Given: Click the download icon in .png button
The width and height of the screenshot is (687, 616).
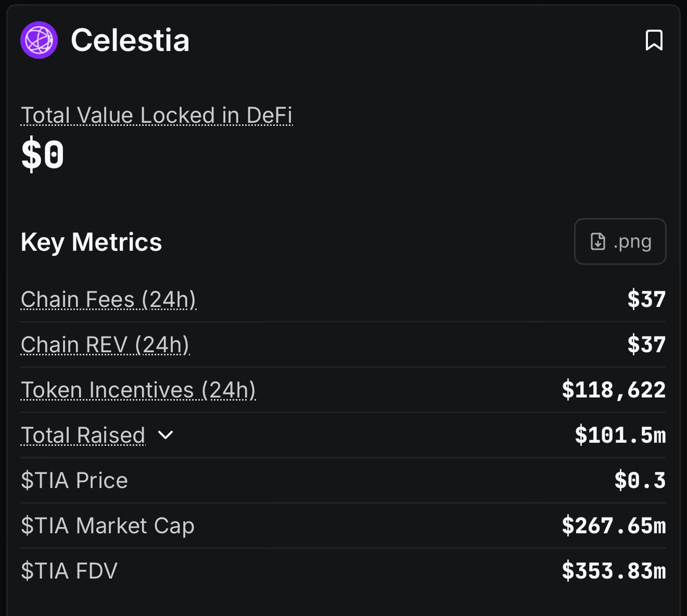Looking at the screenshot, I should pos(598,242).
